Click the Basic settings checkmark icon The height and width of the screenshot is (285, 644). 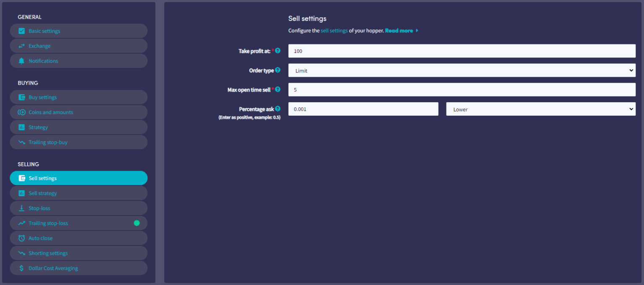tap(22, 31)
